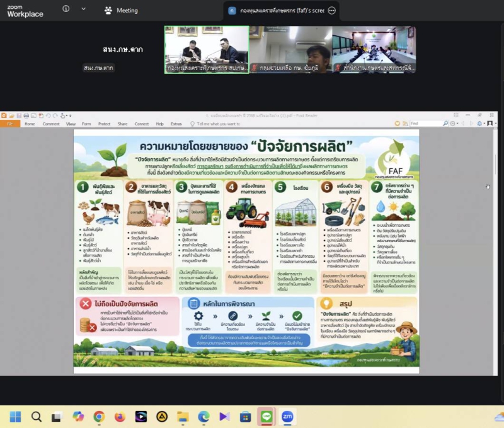Screen dimensions: 504x428
Task: Click the Open folder icon in Foxit toolbar
Action: pyautogui.click(x=11, y=115)
